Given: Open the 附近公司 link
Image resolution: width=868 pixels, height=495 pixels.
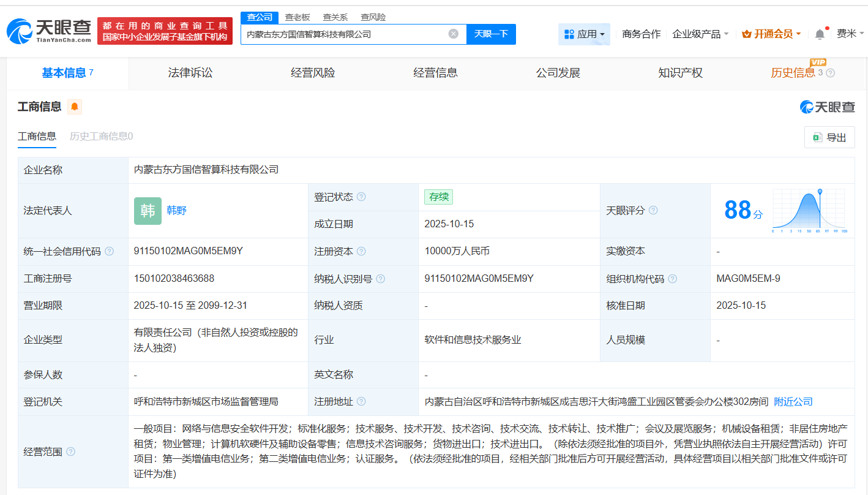Looking at the screenshot, I should pyautogui.click(x=793, y=401).
